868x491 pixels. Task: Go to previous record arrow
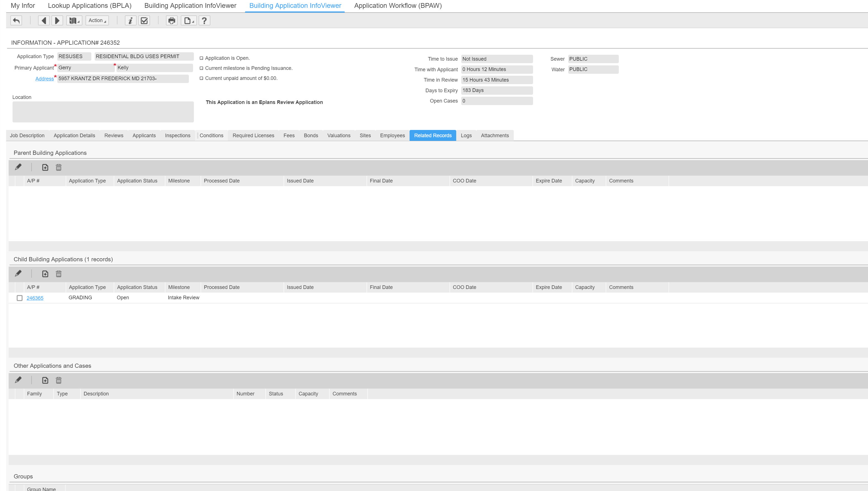(x=44, y=21)
